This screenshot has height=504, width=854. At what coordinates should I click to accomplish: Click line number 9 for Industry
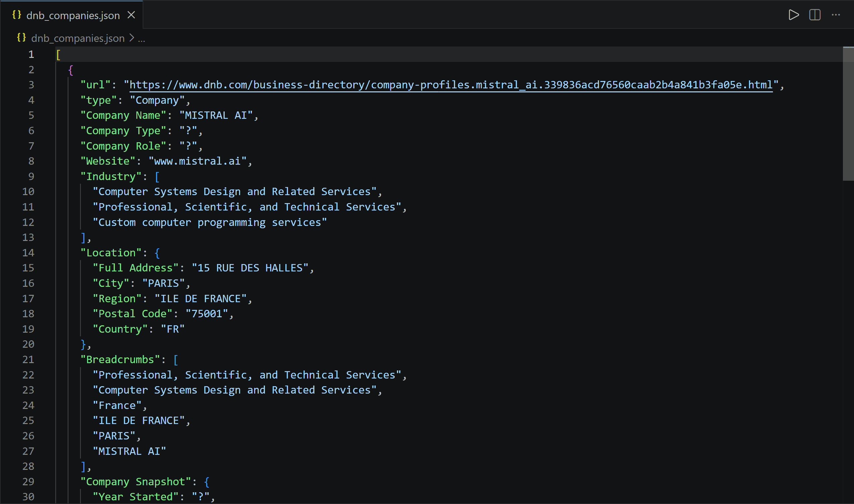[x=31, y=177]
